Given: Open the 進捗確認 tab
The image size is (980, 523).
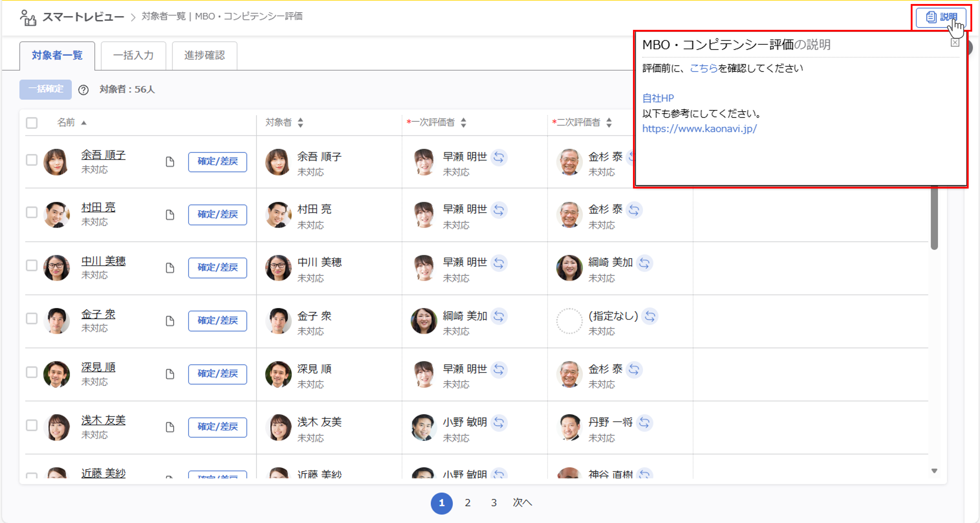Looking at the screenshot, I should pyautogui.click(x=204, y=55).
